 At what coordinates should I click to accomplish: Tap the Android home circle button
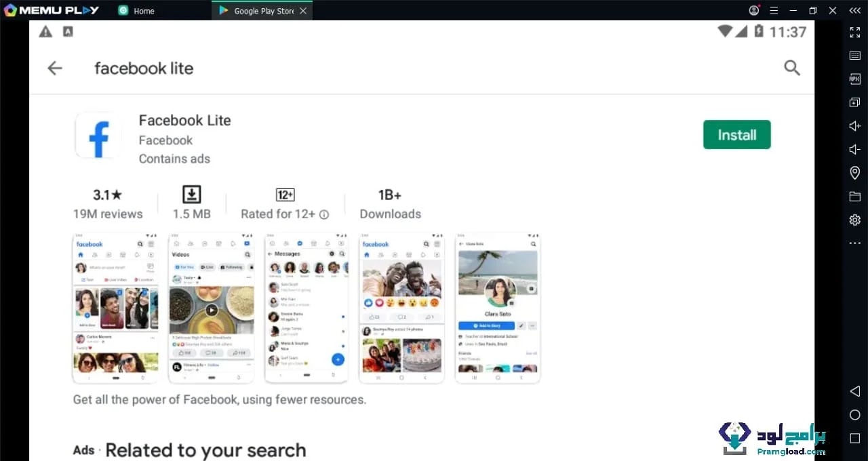pos(855,415)
